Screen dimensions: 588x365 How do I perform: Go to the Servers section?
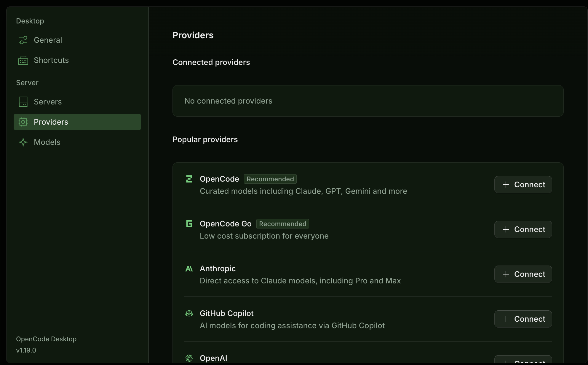77,102
